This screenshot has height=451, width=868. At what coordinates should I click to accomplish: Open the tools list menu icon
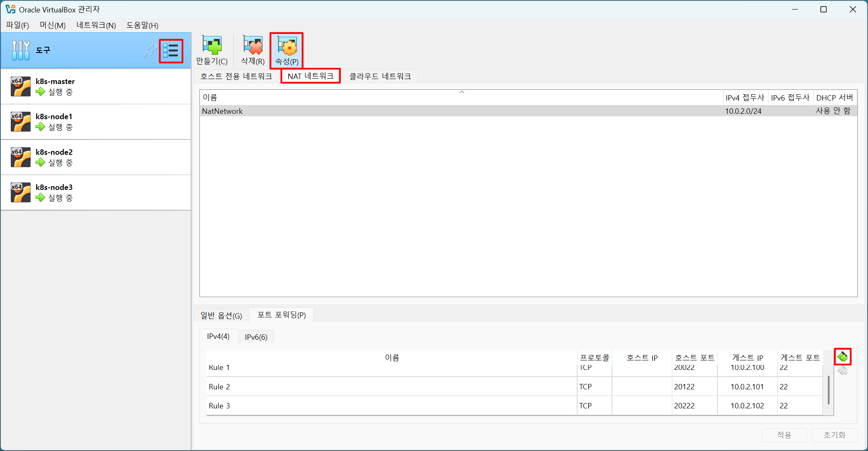(x=171, y=51)
